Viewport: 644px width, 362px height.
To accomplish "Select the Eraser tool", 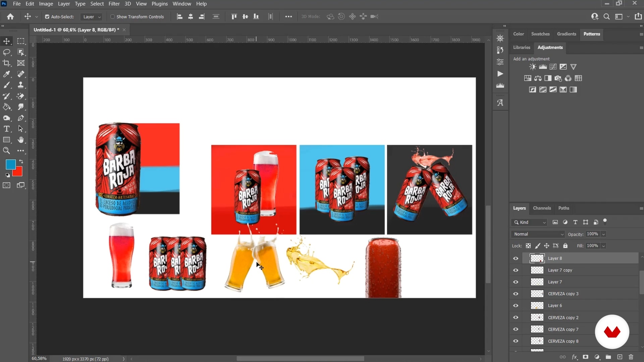I will coord(21,96).
